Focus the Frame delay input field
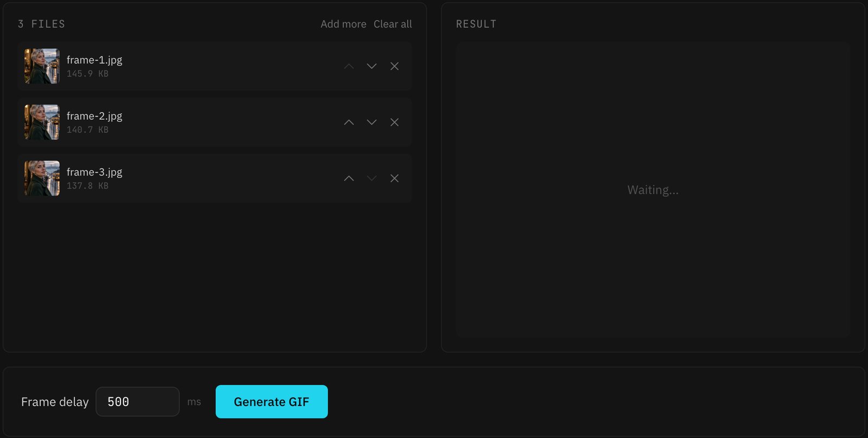The width and height of the screenshot is (868, 438). (138, 402)
